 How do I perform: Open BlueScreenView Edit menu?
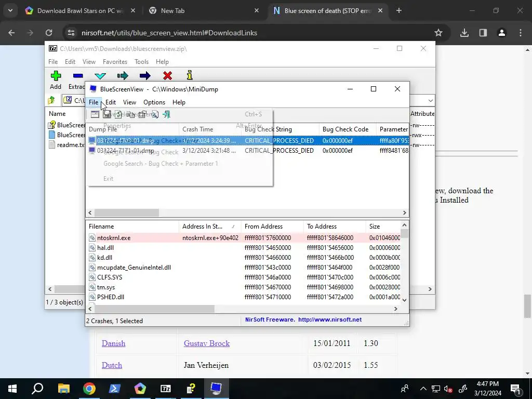[111, 102]
